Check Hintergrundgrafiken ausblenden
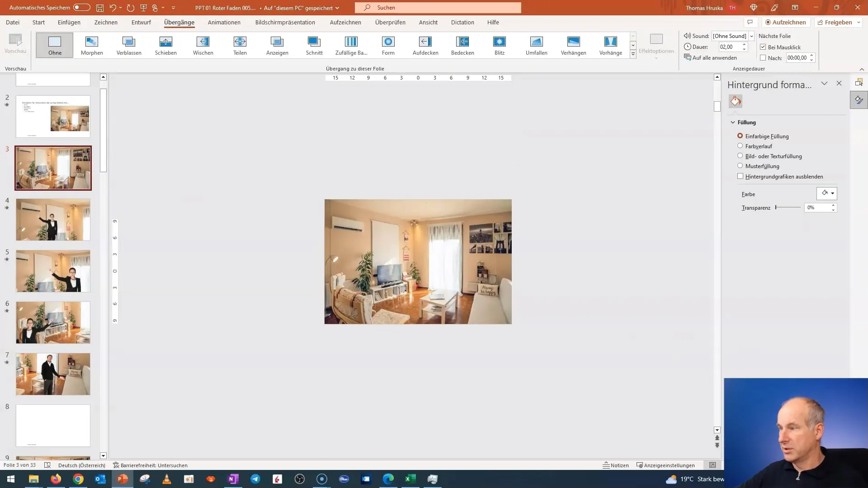 [740, 176]
